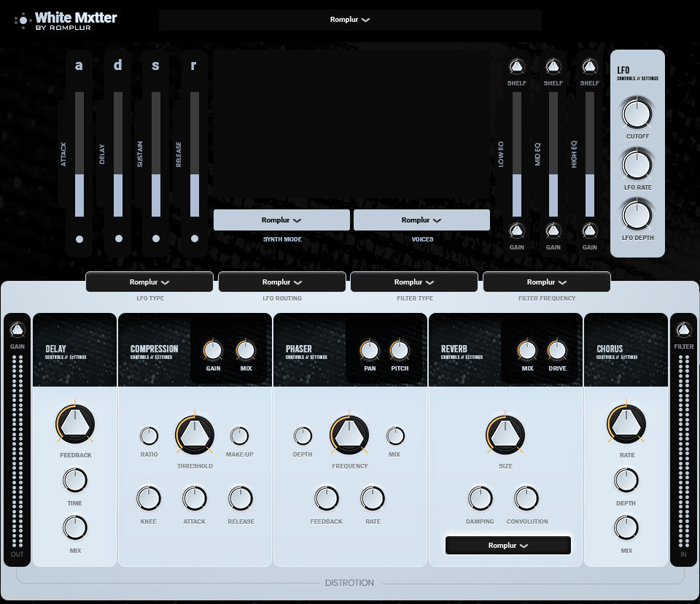Toggle the dot below Delay slider

118,239
